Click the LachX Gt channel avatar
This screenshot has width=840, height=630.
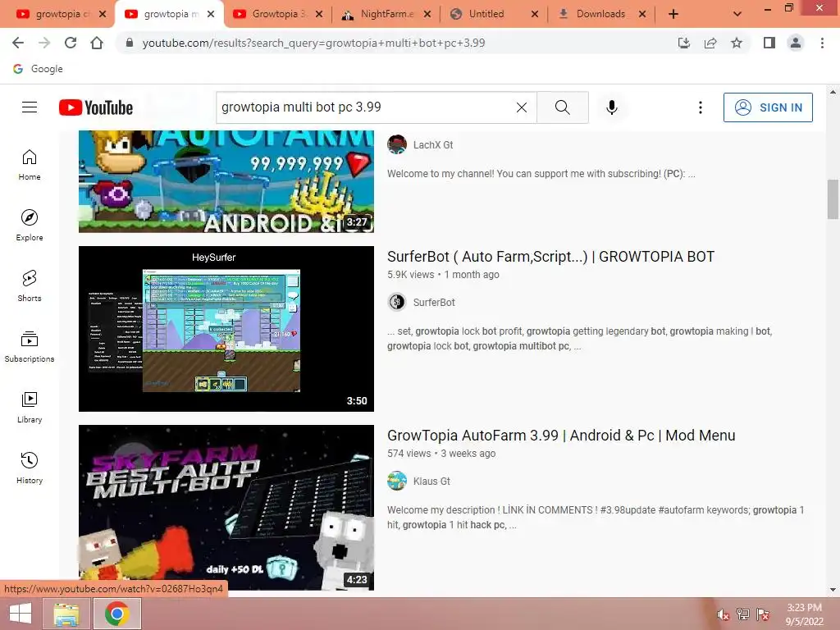397,144
